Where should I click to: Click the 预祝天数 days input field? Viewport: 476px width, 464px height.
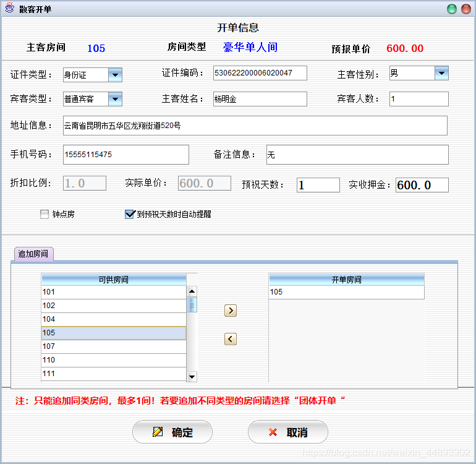[318, 185]
